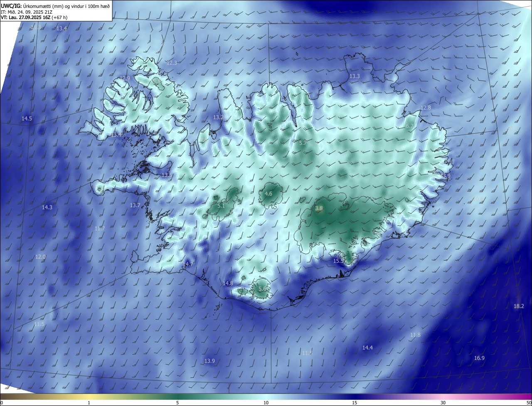Click the 5.1 value label
This screenshot has width=532, height=406.
[221, 206]
